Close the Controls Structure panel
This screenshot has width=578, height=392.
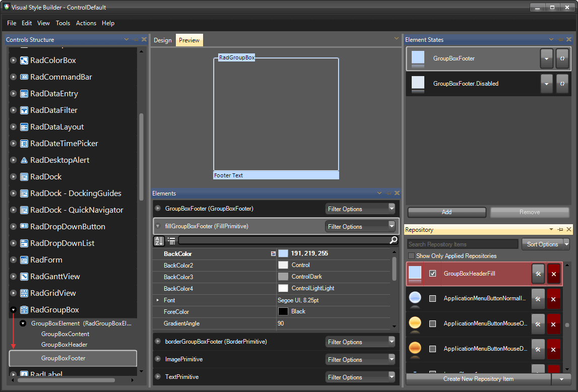point(144,39)
